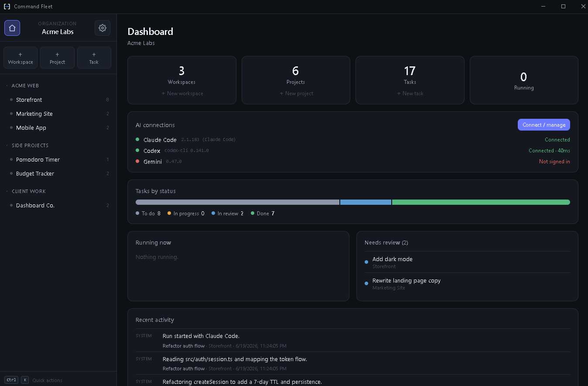Click the Done legend entry

263,214
